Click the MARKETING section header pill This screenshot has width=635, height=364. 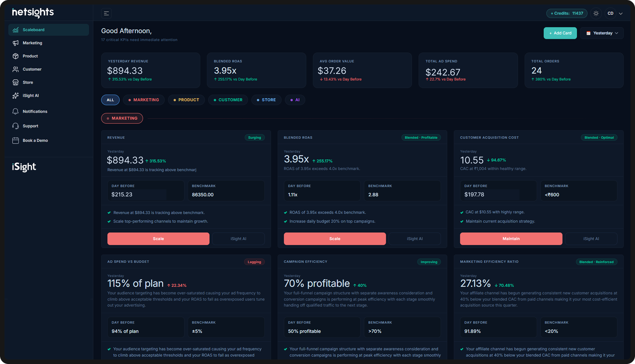point(122,118)
